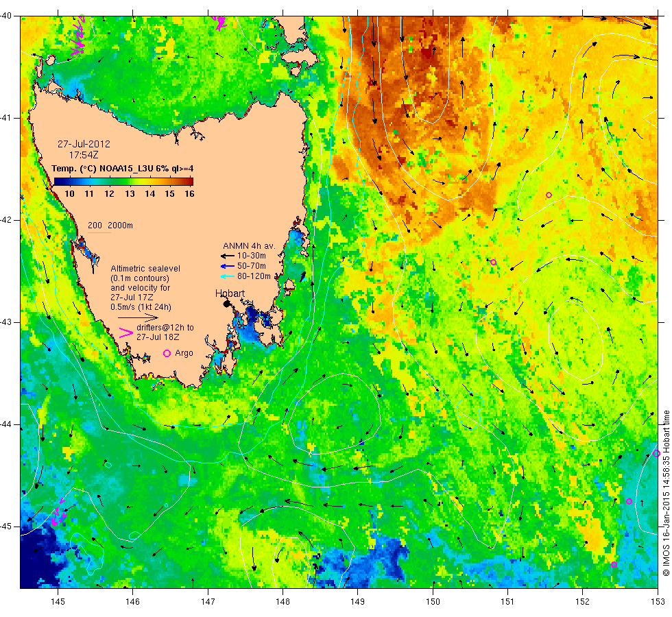This screenshot has height=617, width=672.
Task: Click the Argo float marker near 152.6E 44.8S
Action: [x=629, y=501]
